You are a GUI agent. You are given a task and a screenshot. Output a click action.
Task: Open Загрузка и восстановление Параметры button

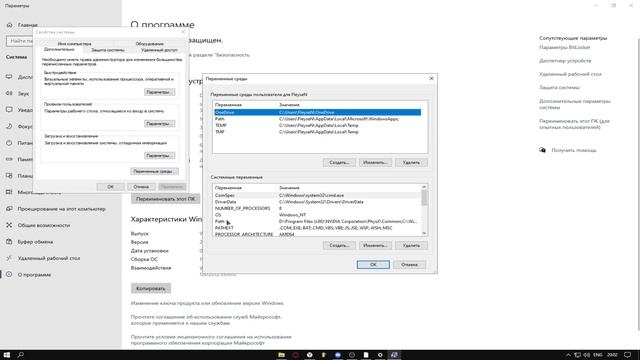click(x=160, y=156)
